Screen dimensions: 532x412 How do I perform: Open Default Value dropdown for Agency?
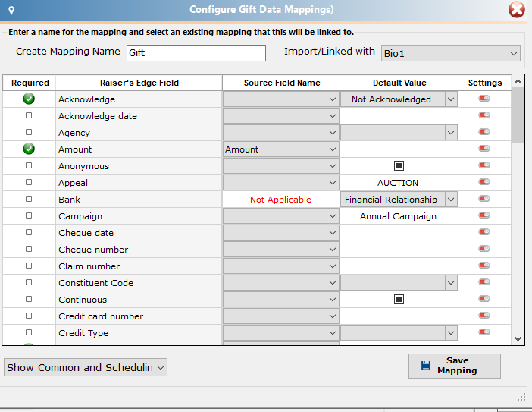pyautogui.click(x=399, y=133)
